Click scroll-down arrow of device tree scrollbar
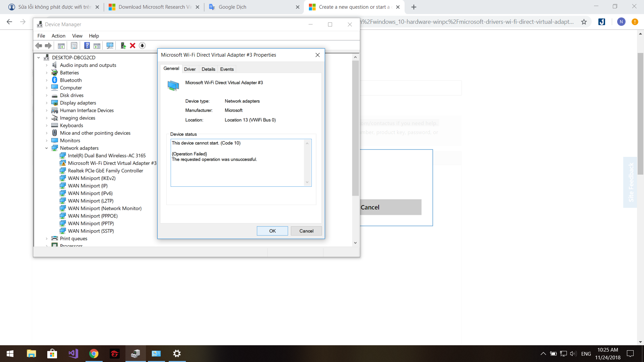Image resolution: width=644 pixels, height=362 pixels. (355, 243)
